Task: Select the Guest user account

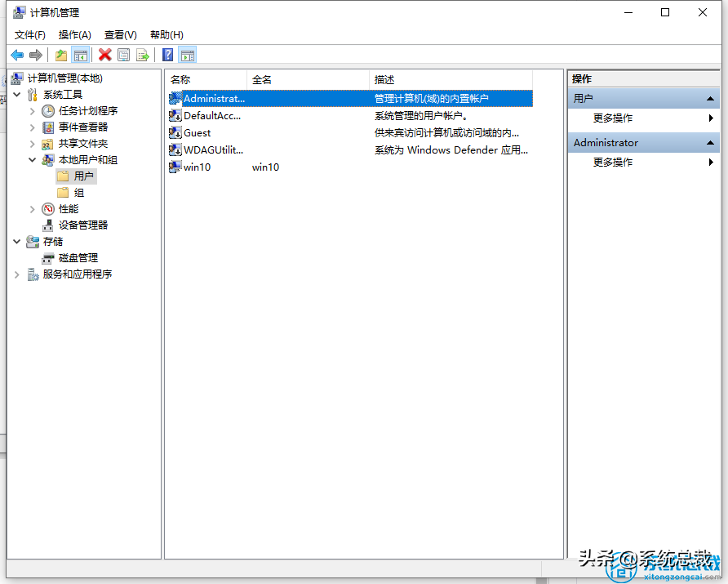Action: [x=196, y=132]
